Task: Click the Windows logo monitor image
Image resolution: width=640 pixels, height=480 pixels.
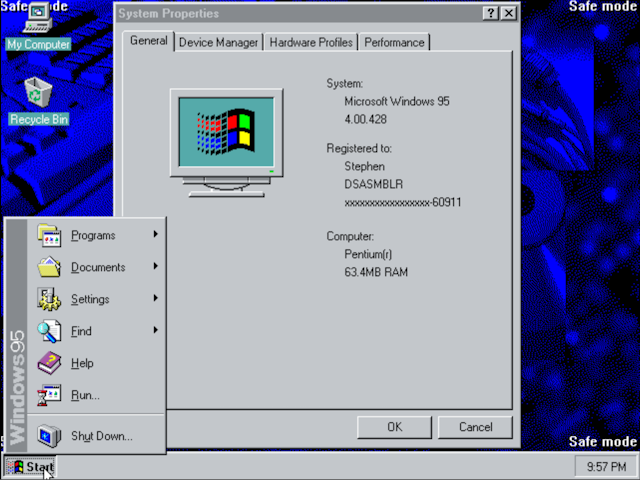Action: [227, 143]
